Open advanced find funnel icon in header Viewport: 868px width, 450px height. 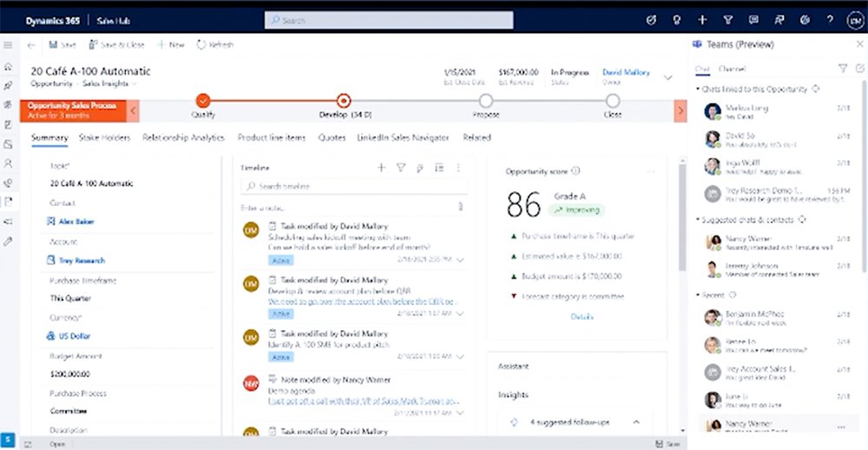click(728, 20)
